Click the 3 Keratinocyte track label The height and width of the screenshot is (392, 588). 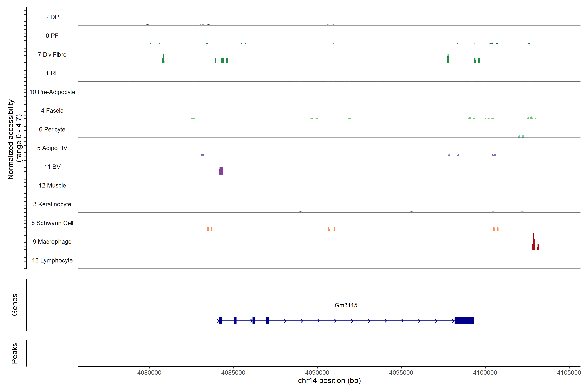click(52, 204)
